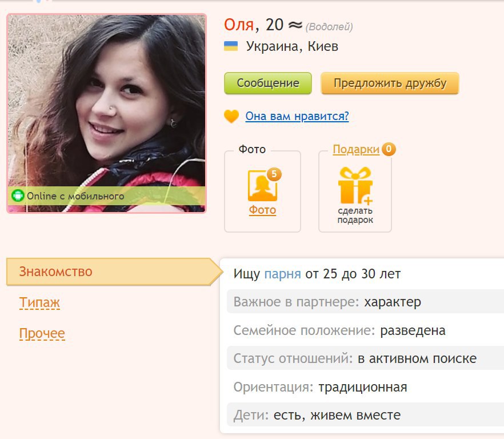
Task: Click сделать подарок text
Action: 355,215
